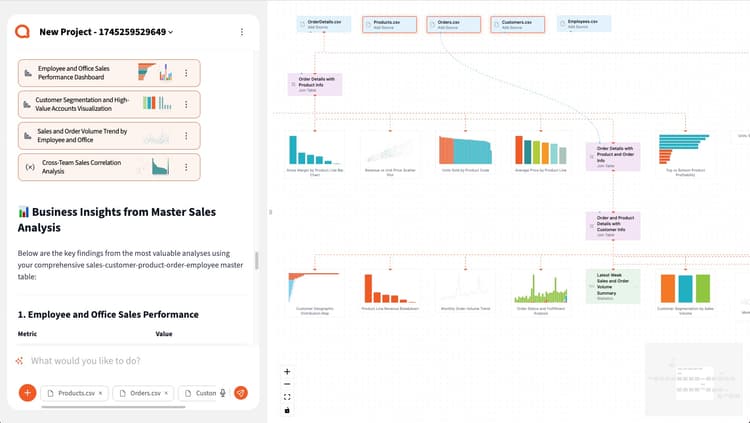Screen dimensions: 750x423
Task: Click the bar thumbnail on the Employee and Office Sales card
Action: click(x=166, y=72)
